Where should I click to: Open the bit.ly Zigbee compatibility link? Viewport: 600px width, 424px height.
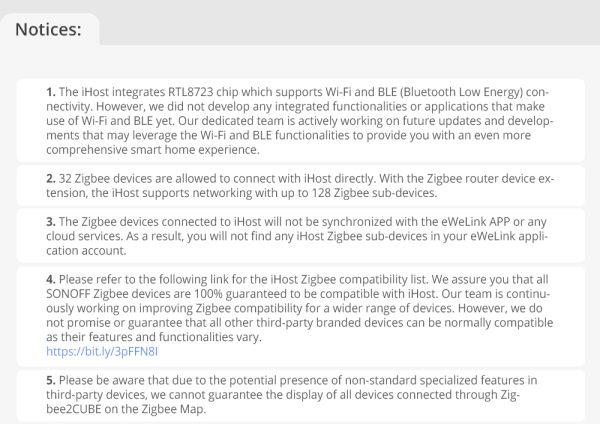click(x=102, y=352)
